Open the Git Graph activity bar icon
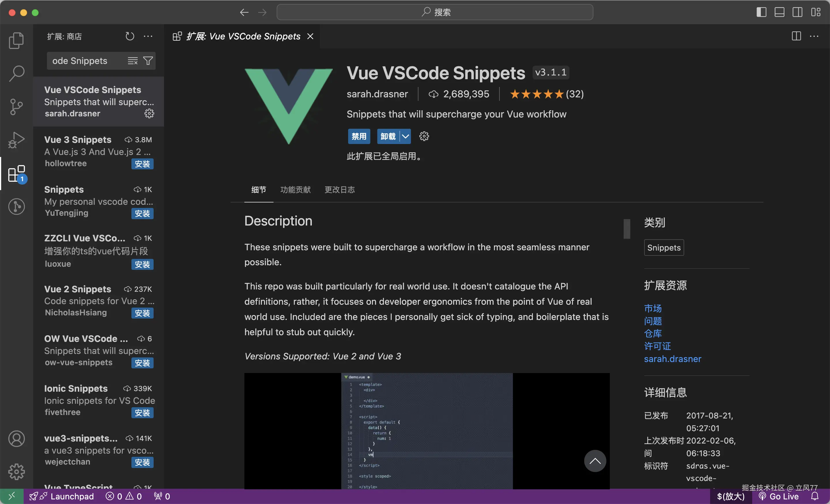 pyautogui.click(x=16, y=206)
